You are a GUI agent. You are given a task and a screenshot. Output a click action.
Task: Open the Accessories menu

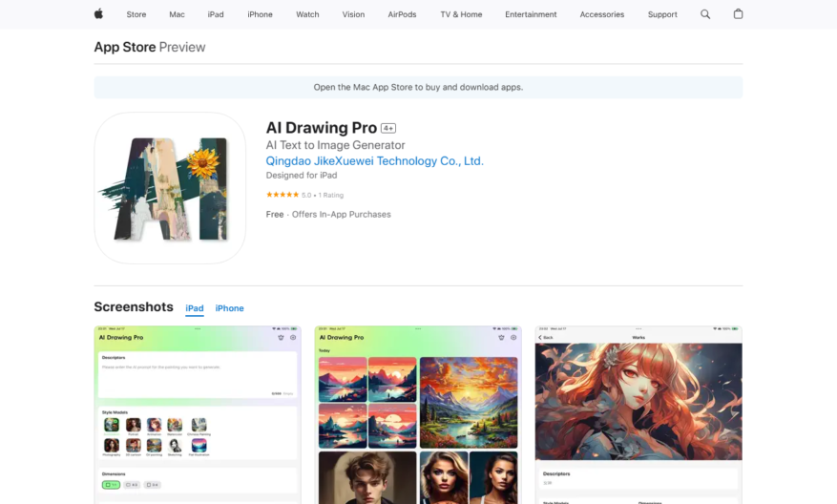(601, 14)
